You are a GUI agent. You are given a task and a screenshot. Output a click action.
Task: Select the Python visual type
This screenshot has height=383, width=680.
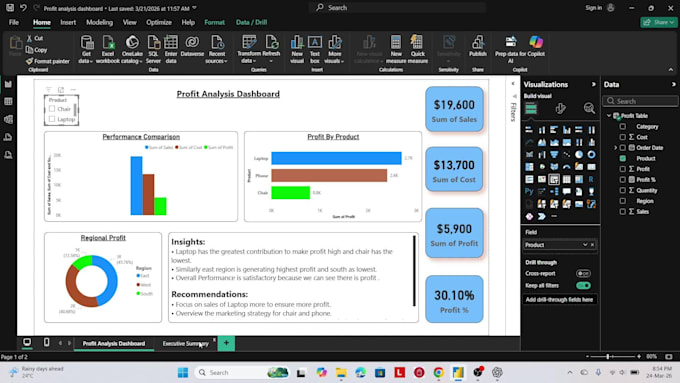click(x=529, y=191)
